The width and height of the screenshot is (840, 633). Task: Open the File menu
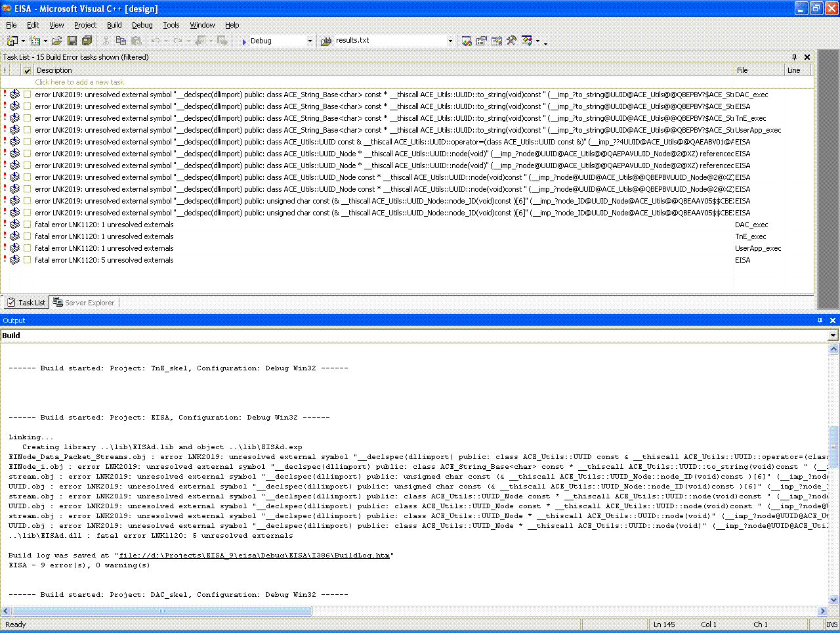point(11,25)
